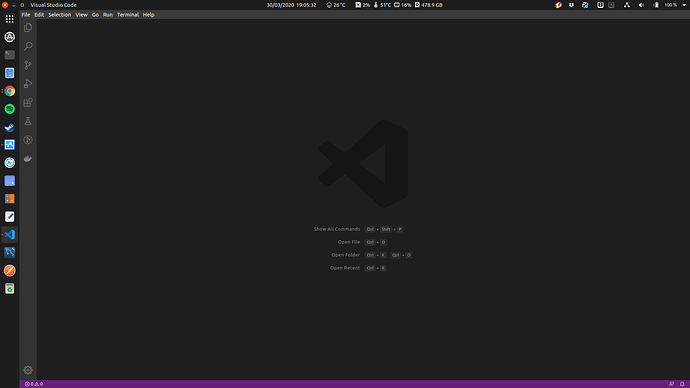
Task: Open the Help menu
Action: click(x=149, y=15)
